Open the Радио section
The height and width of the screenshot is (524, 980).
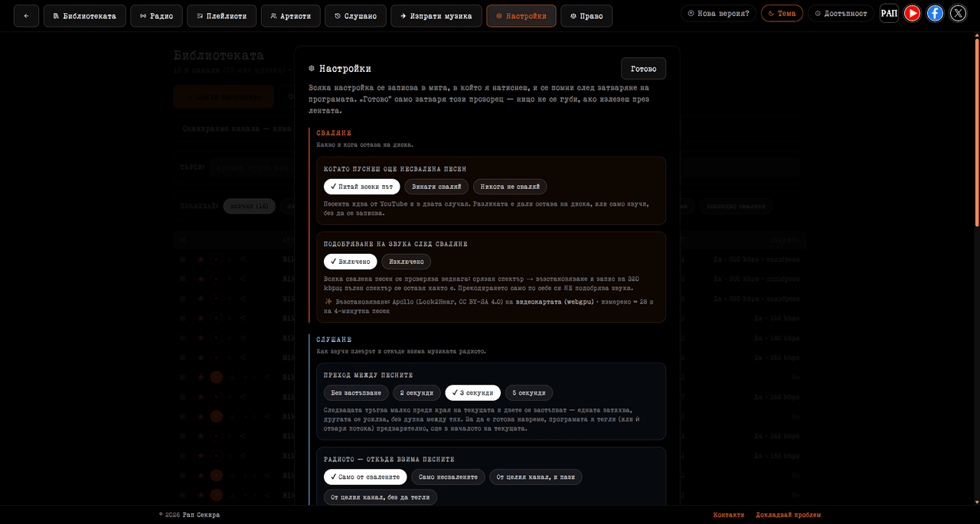click(156, 15)
